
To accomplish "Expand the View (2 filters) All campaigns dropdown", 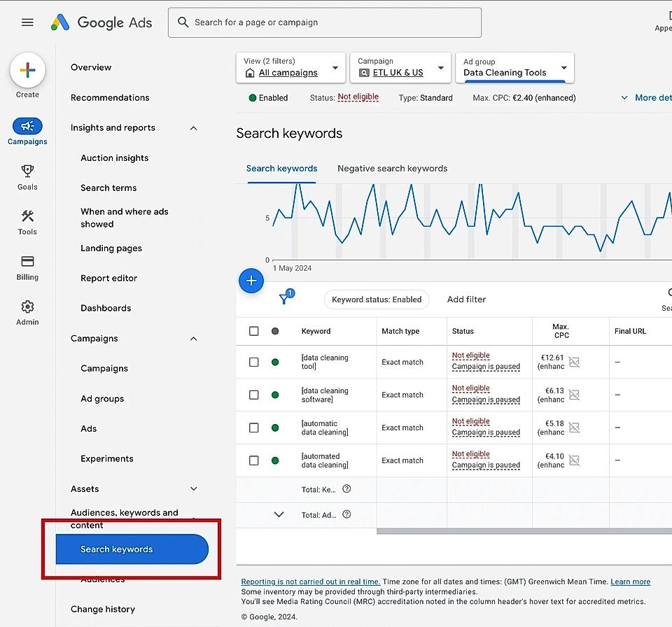I will tap(290, 68).
